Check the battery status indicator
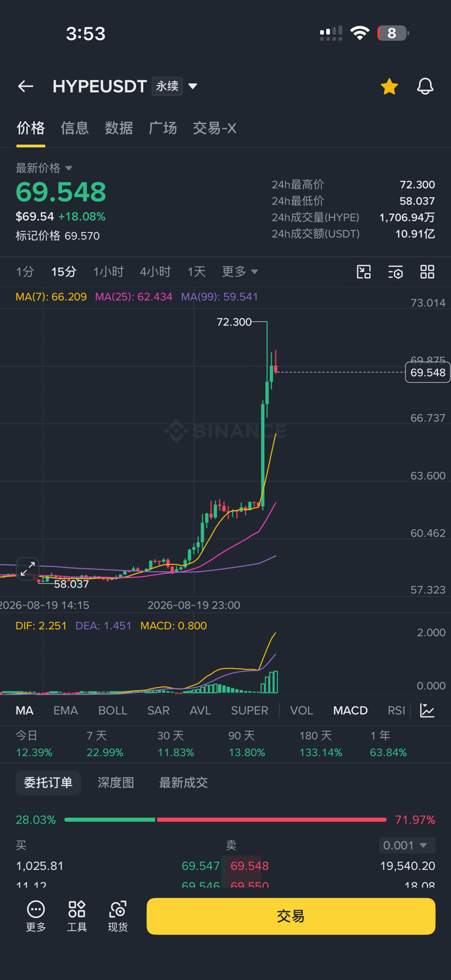The height and width of the screenshot is (980, 451). click(393, 33)
